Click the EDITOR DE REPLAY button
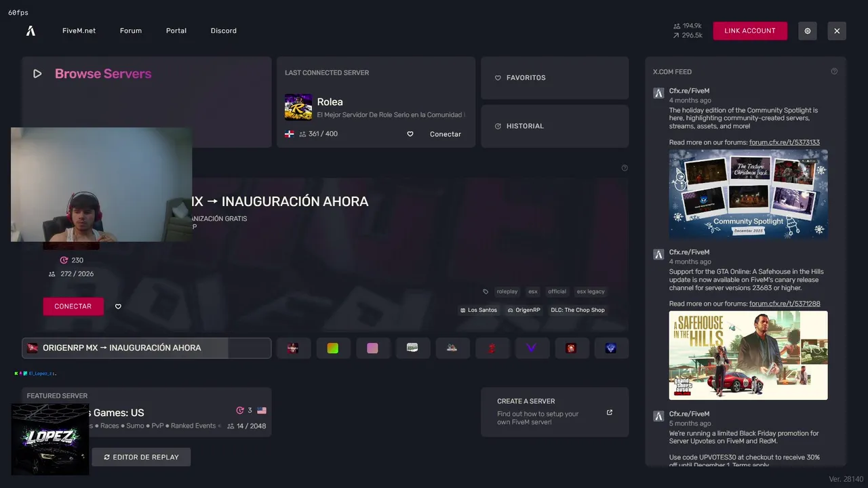The width and height of the screenshot is (868, 488). coord(141,457)
